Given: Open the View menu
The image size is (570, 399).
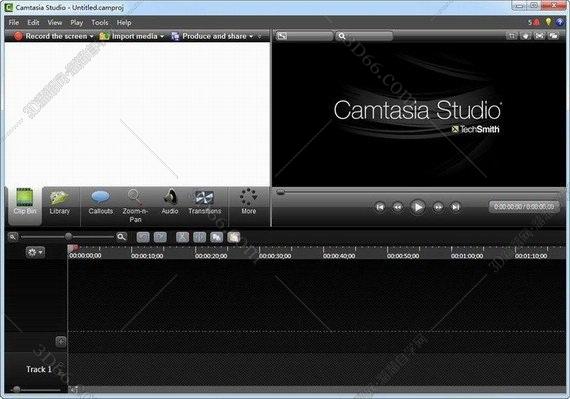Looking at the screenshot, I should [55, 23].
